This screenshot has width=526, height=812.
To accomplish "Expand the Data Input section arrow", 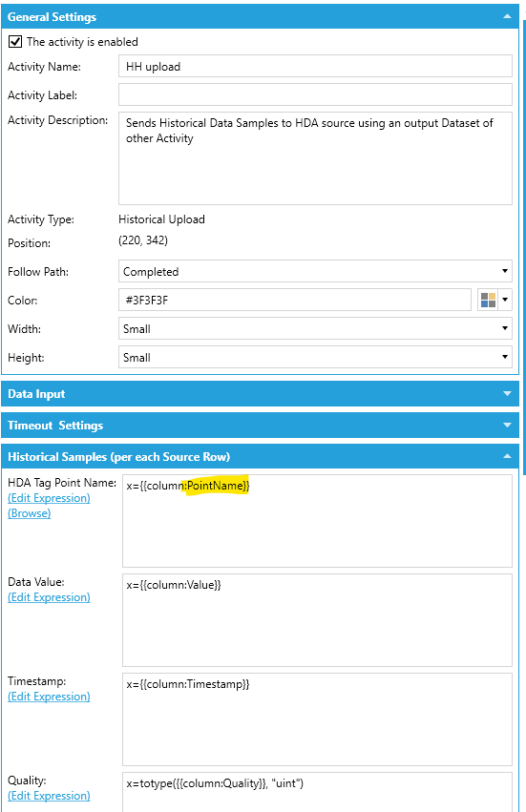I will pos(507,393).
